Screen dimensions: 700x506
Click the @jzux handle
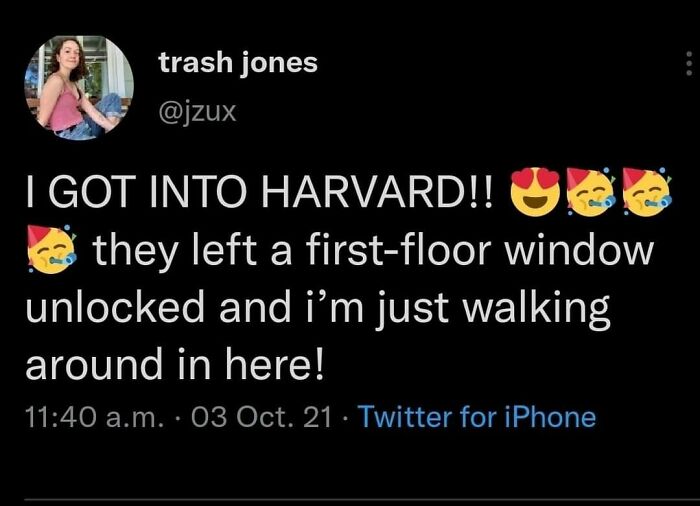click(197, 109)
